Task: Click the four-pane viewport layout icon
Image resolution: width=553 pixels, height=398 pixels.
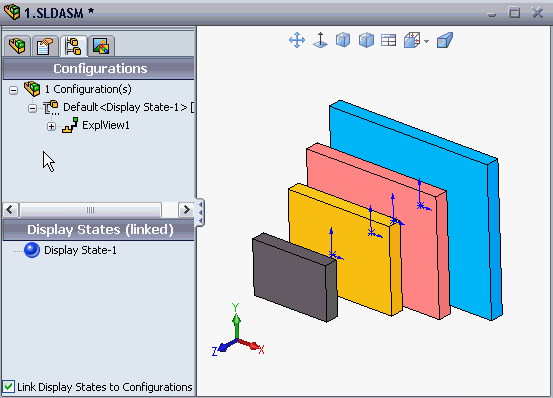Action: [389, 40]
